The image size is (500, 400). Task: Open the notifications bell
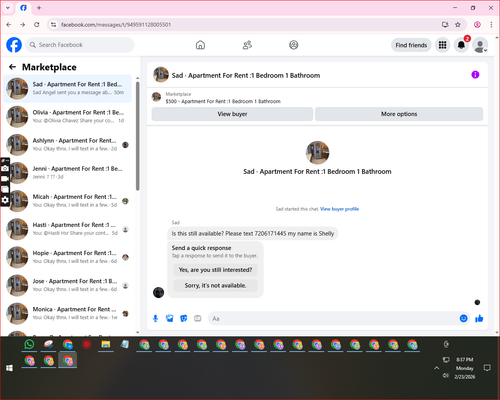(x=461, y=45)
